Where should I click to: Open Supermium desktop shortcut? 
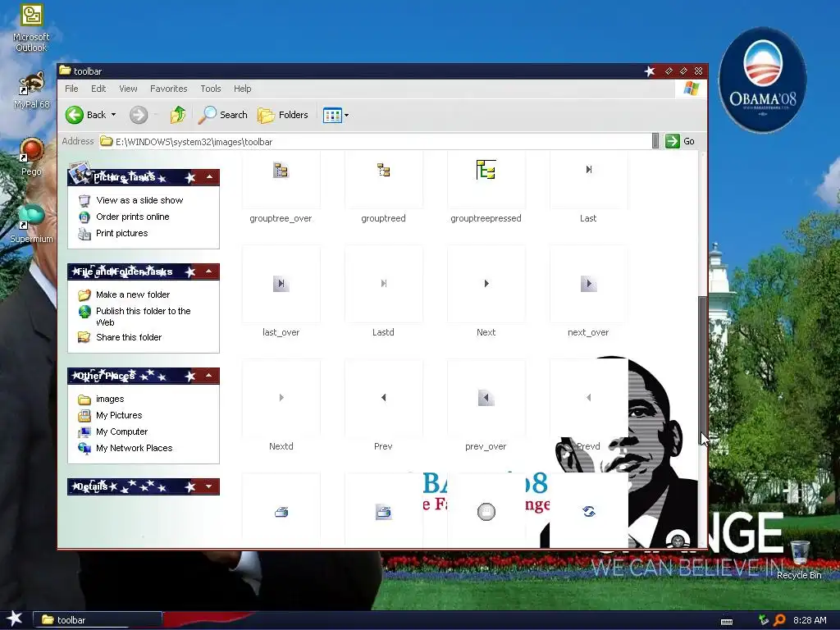[32, 224]
